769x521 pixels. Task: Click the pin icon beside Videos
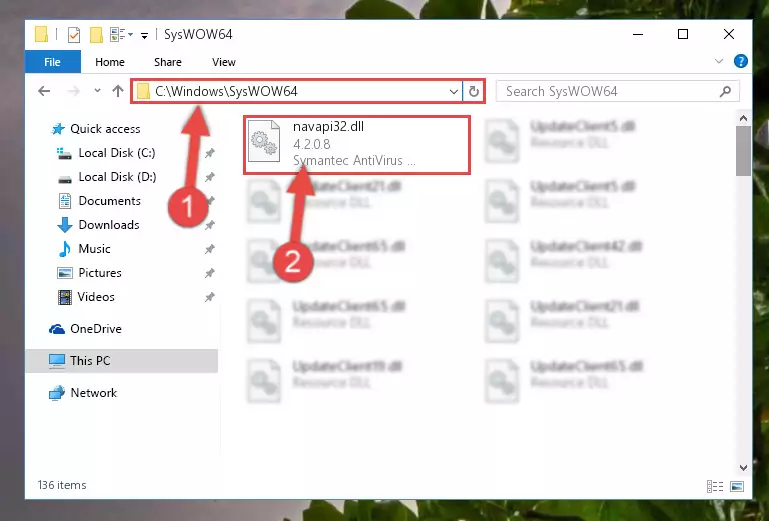tap(209, 297)
